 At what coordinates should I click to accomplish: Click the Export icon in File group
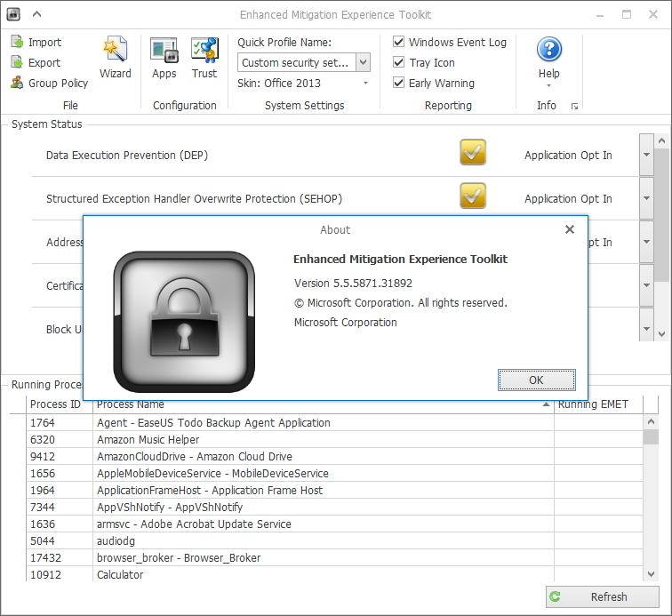(17, 62)
